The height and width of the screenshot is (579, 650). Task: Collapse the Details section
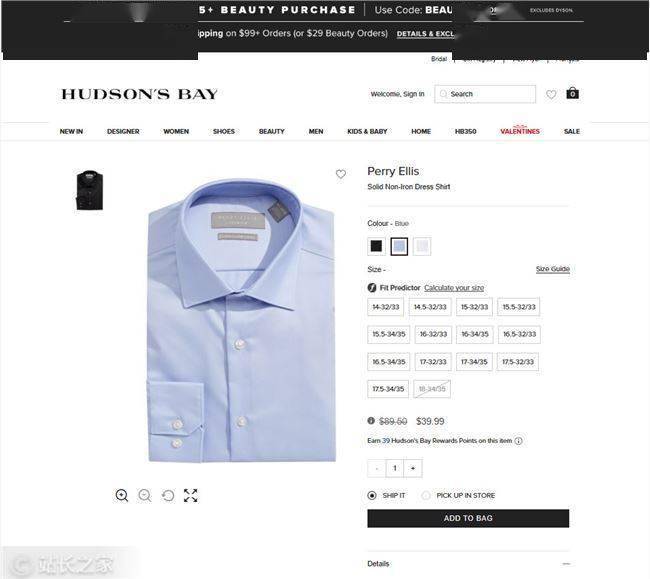coord(566,564)
